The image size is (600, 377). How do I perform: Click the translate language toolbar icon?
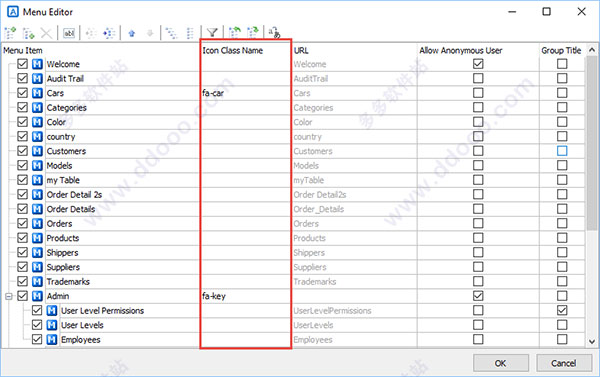pyautogui.click(x=274, y=33)
